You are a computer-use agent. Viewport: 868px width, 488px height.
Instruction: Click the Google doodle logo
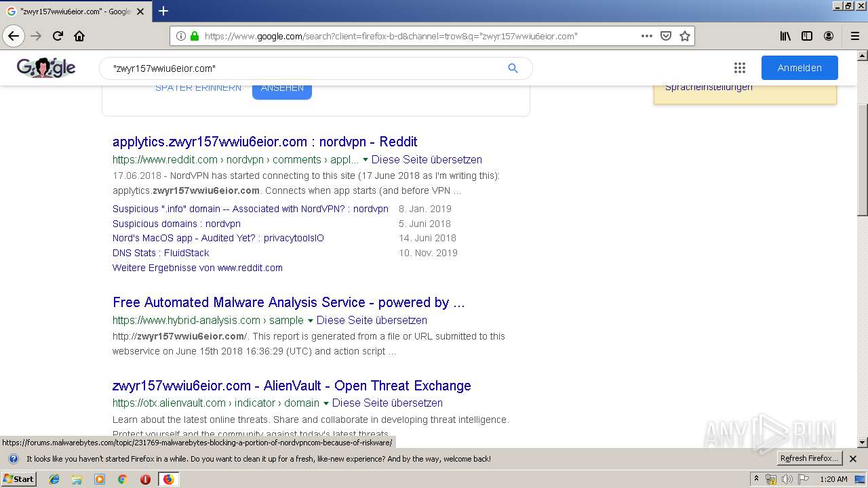point(46,67)
